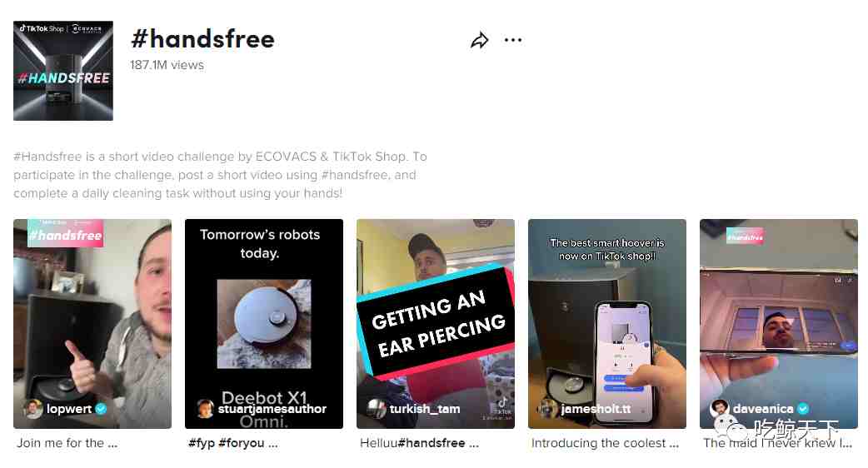Open stuartjamesauthor's profile avatar

[206, 409]
